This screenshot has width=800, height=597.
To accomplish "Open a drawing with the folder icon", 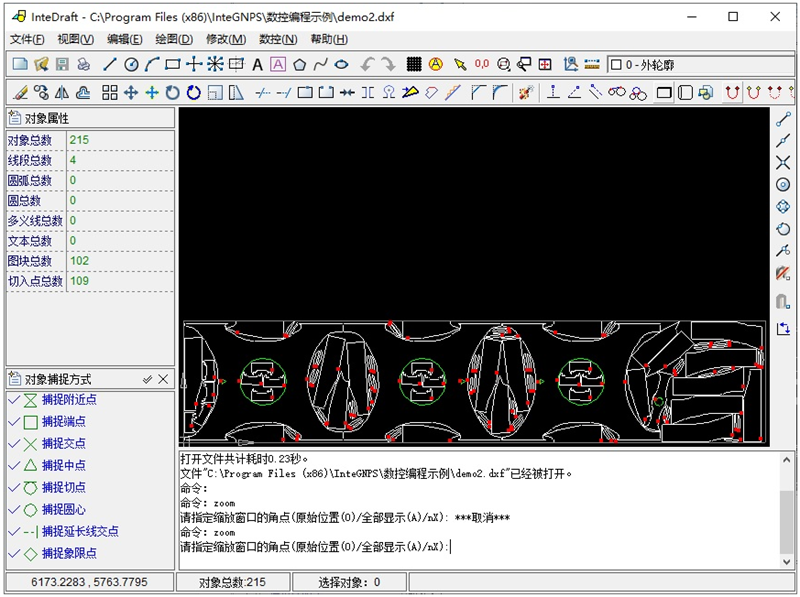I will coord(41,64).
